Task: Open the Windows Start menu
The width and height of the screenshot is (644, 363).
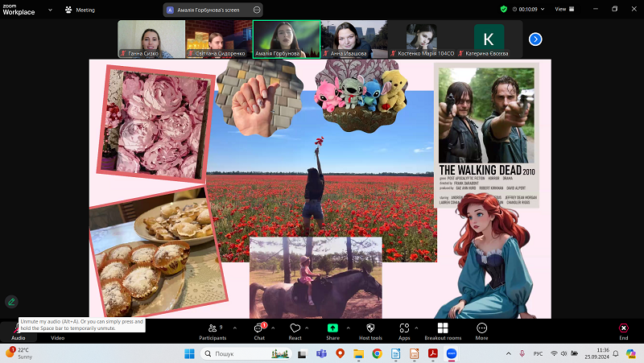Action: coord(189,353)
